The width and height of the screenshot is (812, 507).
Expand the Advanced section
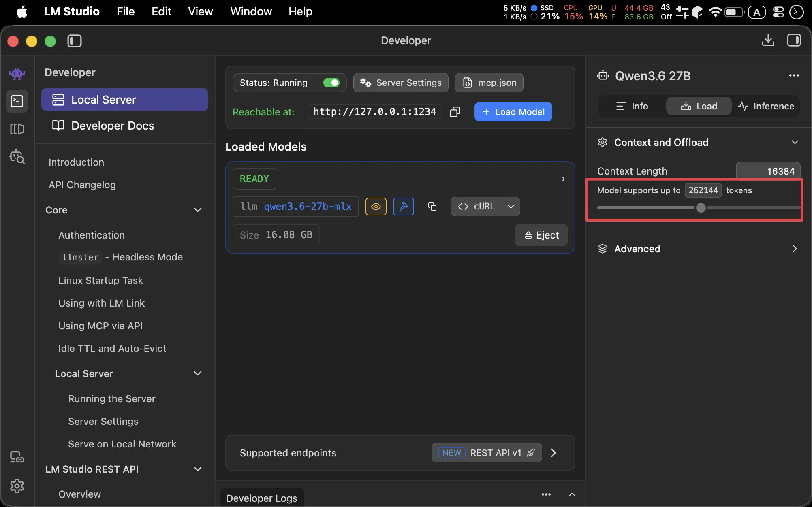[795, 249]
